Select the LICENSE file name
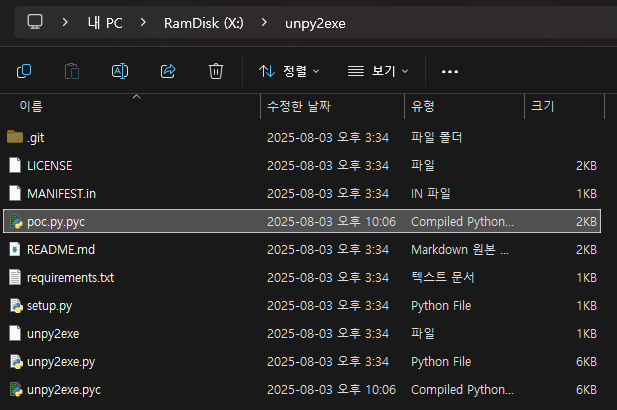The height and width of the screenshot is (410, 617). pos(50,166)
